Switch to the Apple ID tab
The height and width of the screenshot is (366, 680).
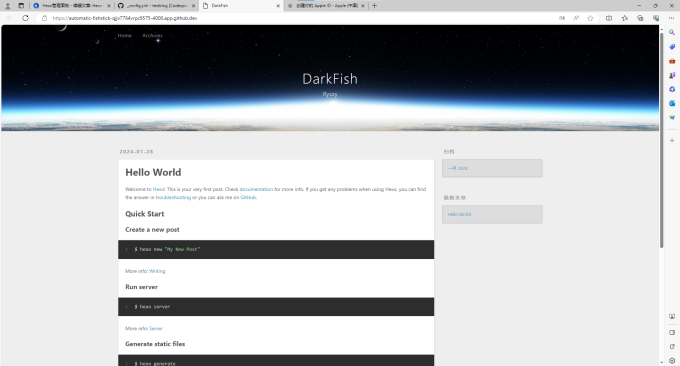325,6
